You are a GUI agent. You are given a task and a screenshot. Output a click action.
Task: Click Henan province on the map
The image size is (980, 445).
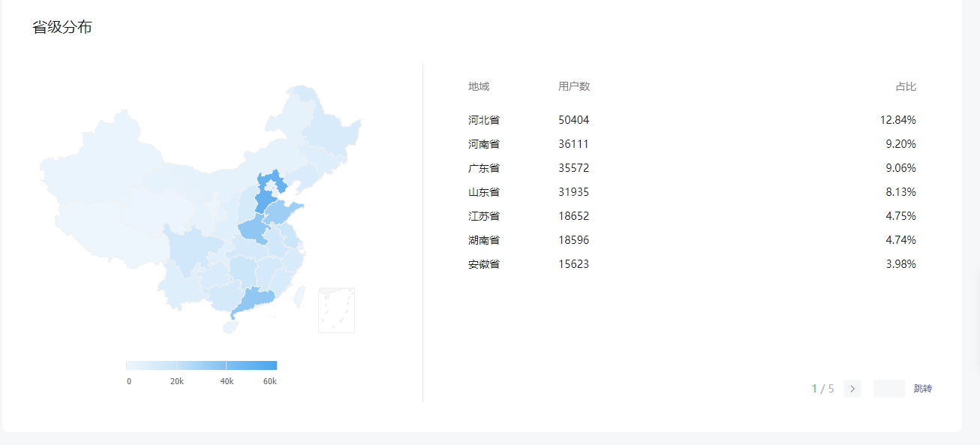pos(255,229)
